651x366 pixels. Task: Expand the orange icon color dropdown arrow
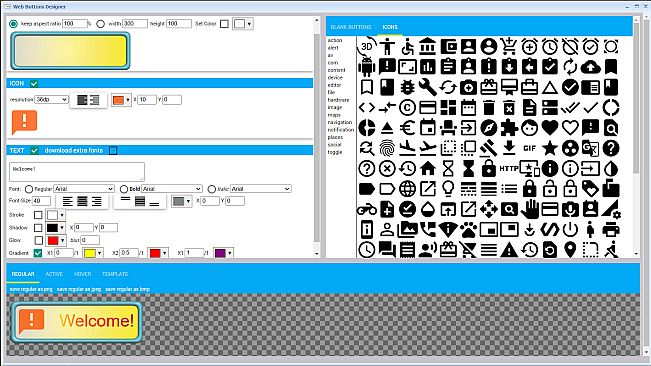(128, 100)
